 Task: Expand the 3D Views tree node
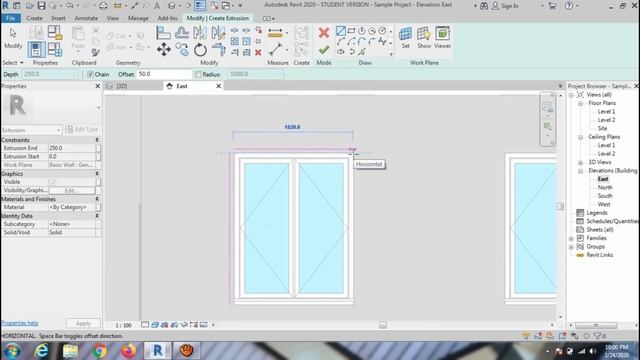(x=580, y=162)
